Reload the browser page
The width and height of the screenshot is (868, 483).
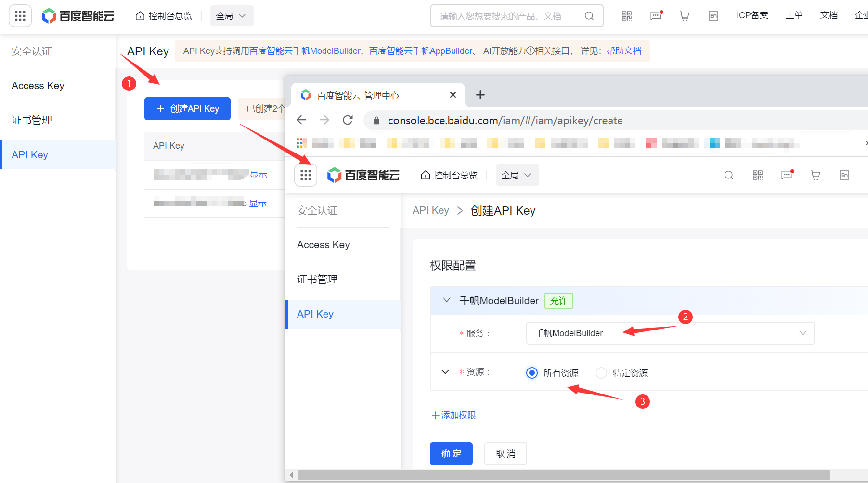[x=348, y=120]
